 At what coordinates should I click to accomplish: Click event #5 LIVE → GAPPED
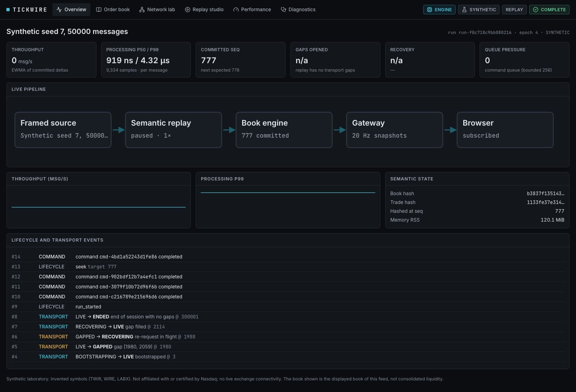288,347
